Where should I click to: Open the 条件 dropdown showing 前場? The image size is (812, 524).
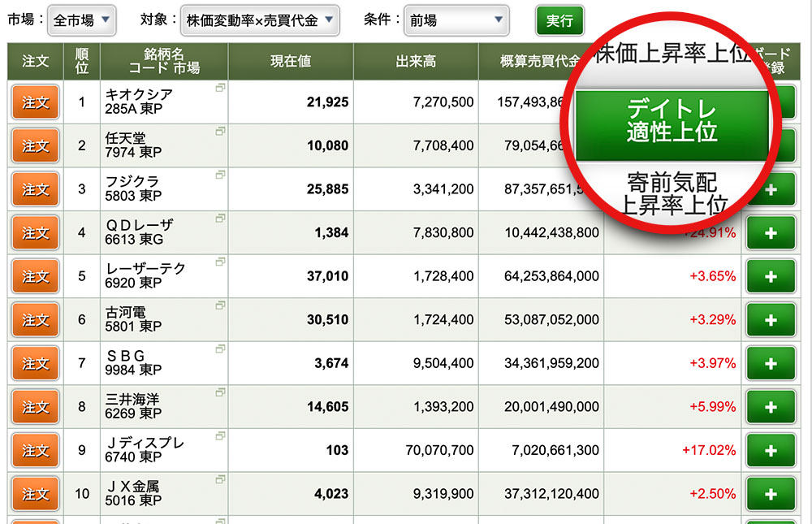point(456,20)
